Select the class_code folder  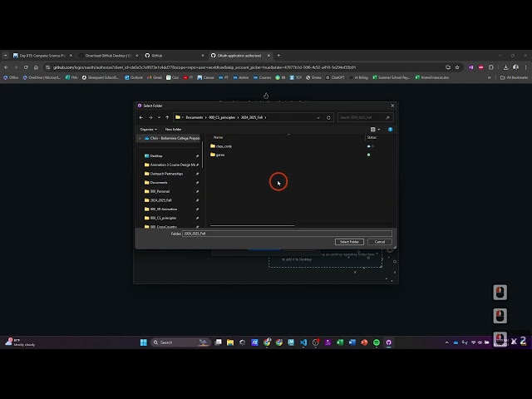221,146
